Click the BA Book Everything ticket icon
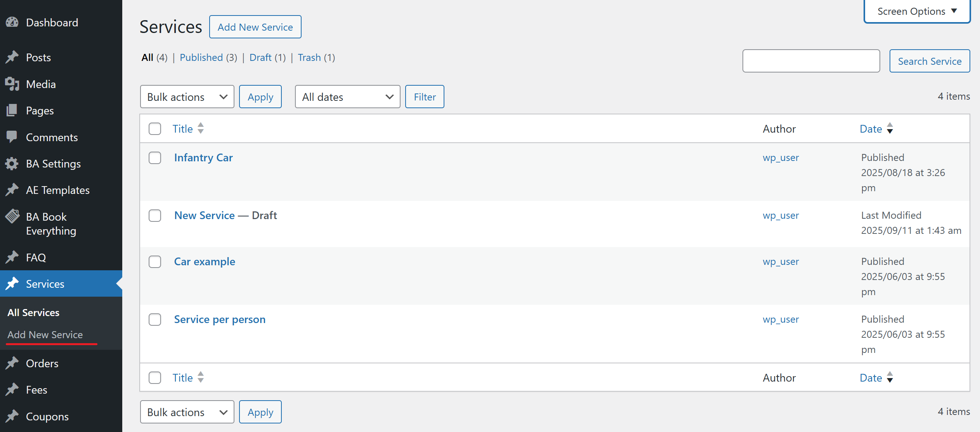Viewport: 980px width, 432px height. click(12, 216)
